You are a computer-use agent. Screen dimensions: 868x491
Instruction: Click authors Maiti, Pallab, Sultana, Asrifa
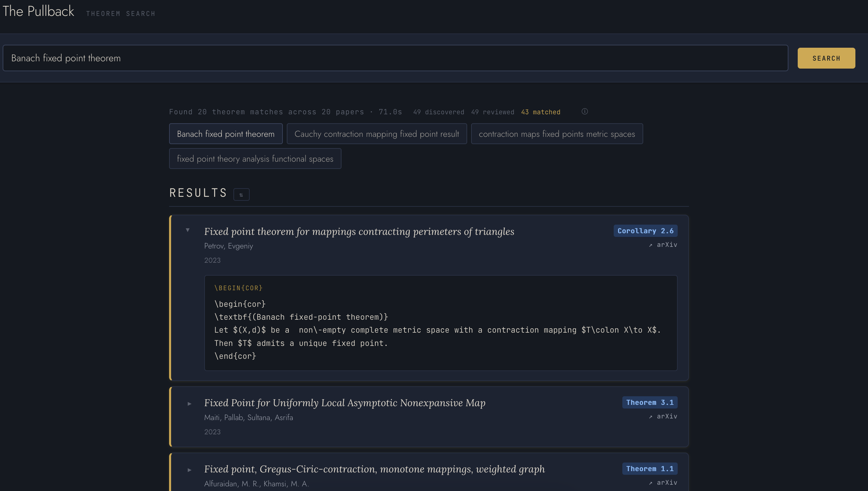point(248,417)
